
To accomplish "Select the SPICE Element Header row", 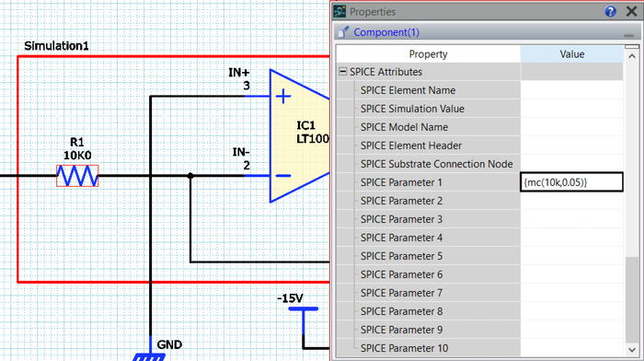I will [x=479, y=146].
